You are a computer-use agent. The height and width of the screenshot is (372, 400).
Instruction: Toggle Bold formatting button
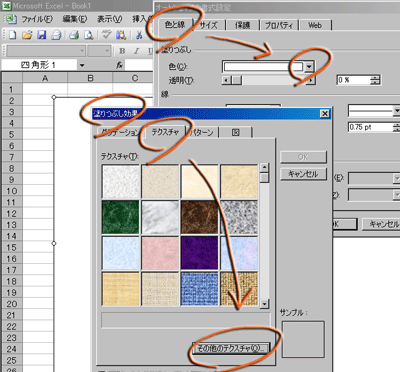(122, 51)
